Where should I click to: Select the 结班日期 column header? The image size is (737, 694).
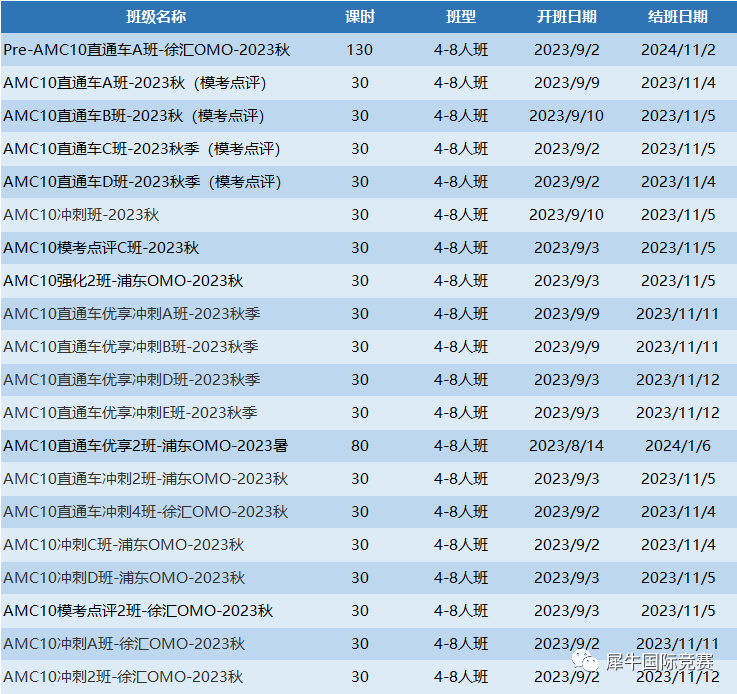677,17
